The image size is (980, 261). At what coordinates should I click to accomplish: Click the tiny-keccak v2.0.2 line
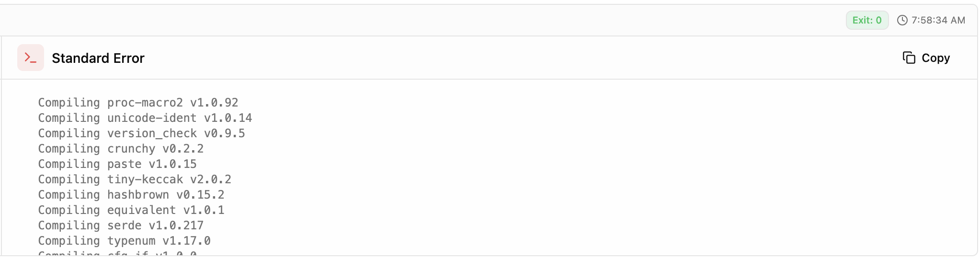(135, 179)
